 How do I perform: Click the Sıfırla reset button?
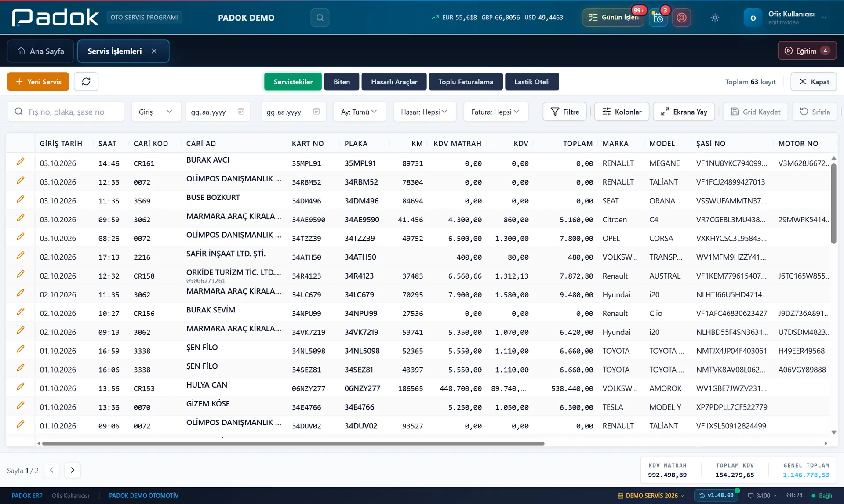pyautogui.click(x=815, y=112)
